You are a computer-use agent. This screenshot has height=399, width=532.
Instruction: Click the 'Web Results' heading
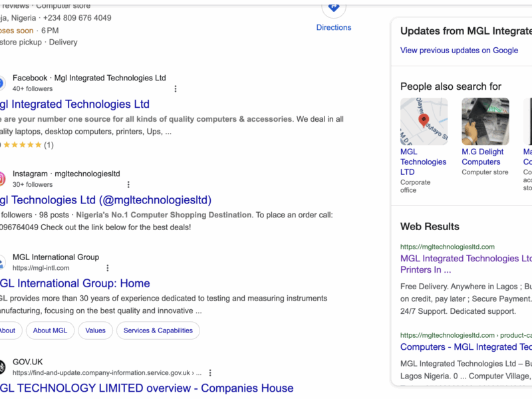[x=430, y=227]
